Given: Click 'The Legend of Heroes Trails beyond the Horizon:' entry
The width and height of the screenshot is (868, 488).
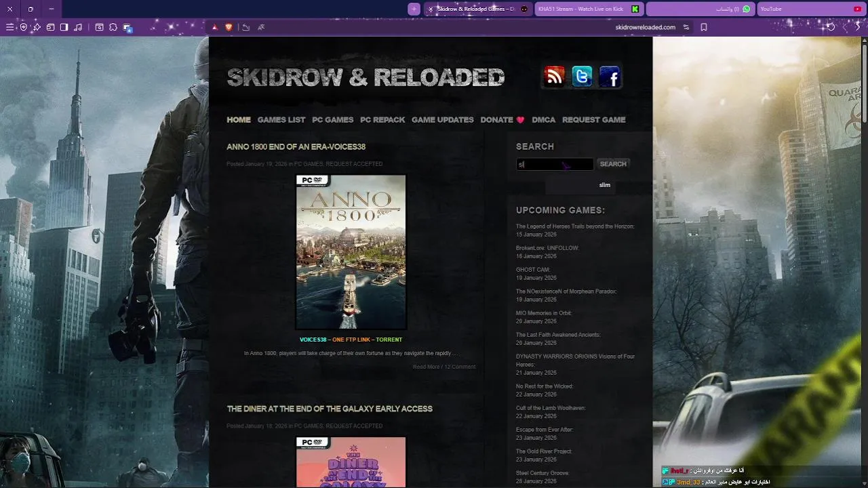Looking at the screenshot, I should [x=575, y=226].
